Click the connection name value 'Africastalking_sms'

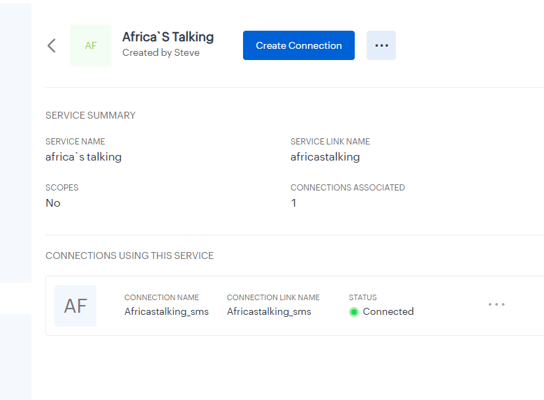(167, 312)
